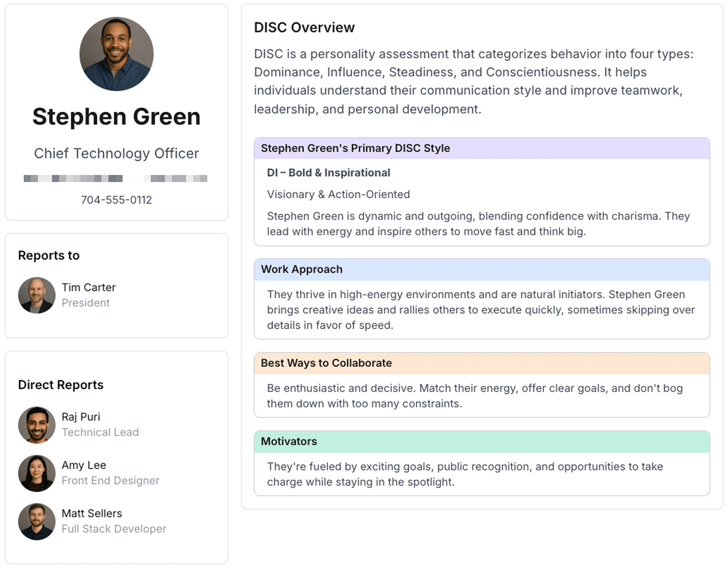Click Matt Sellers' avatar photo

[37, 521]
